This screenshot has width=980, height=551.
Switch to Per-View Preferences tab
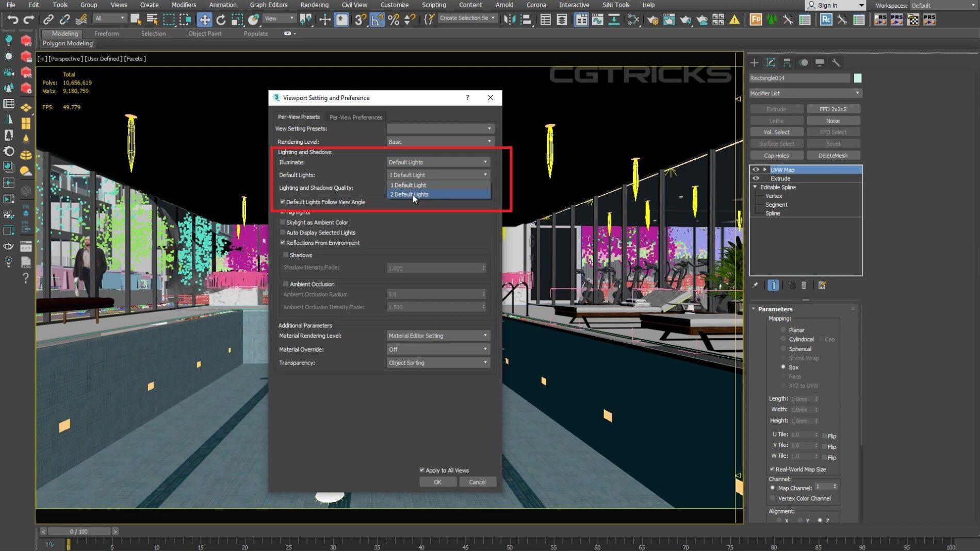(x=356, y=117)
